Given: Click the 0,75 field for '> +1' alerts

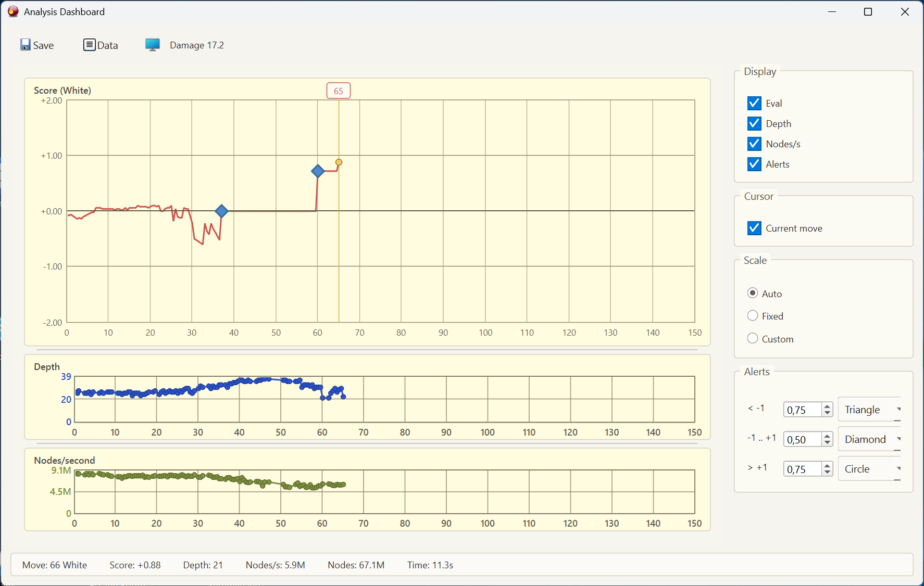Looking at the screenshot, I should point(803,469).
